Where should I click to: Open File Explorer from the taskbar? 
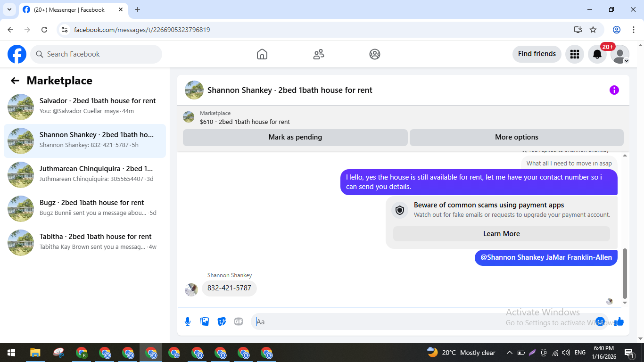(x=35, y=353)
